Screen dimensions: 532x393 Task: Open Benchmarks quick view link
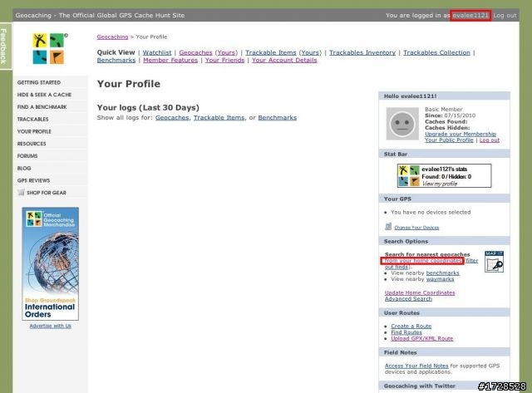116,60
